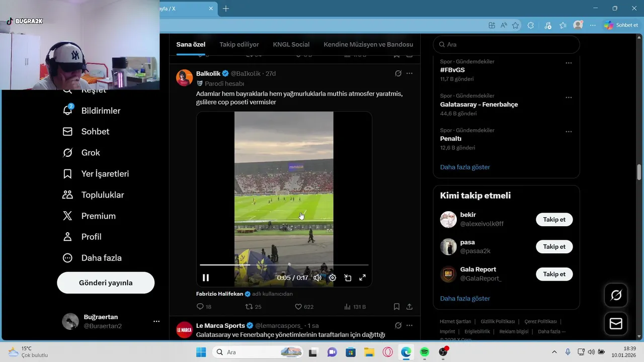Open floating Grok button
Screen dimensions: 644x362
tap(616, 295)
